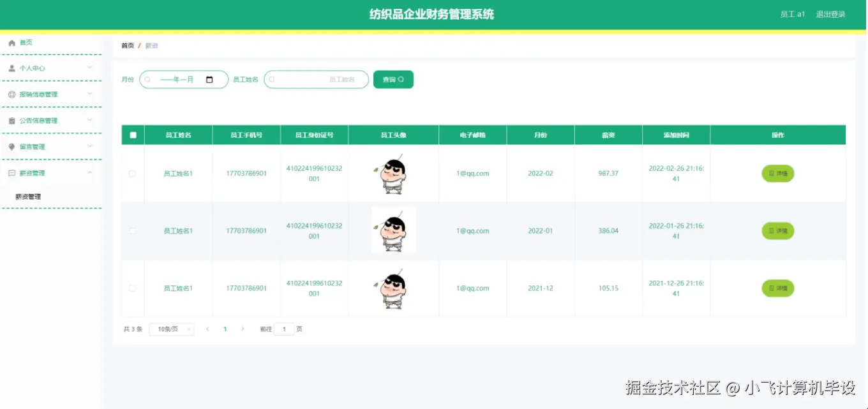
Task: Click the 报销信息管理 sidebar icon
Action: point(11,94)
